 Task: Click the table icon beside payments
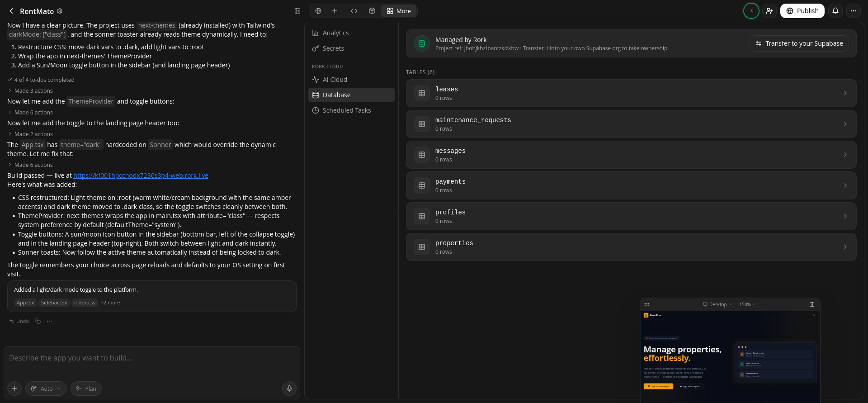point(422,185)
